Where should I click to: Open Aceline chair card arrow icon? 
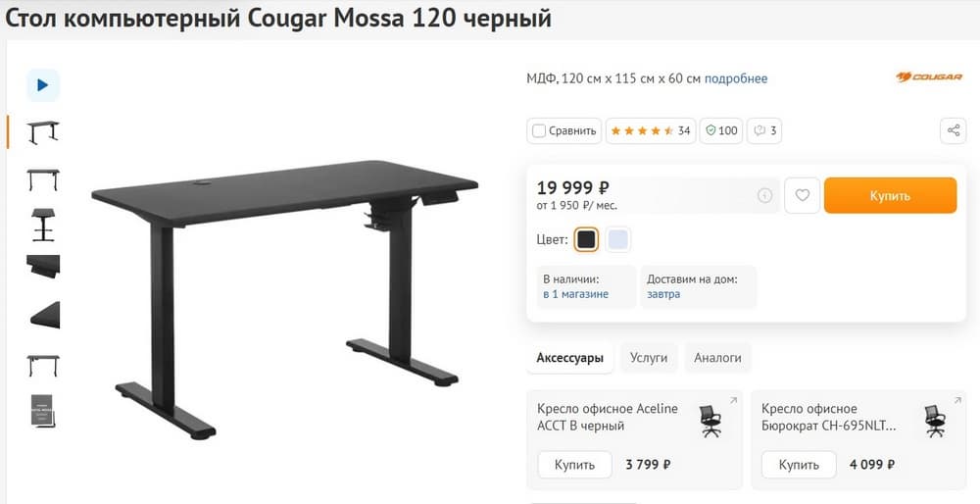pyautogui.click(x=733, y=400)
